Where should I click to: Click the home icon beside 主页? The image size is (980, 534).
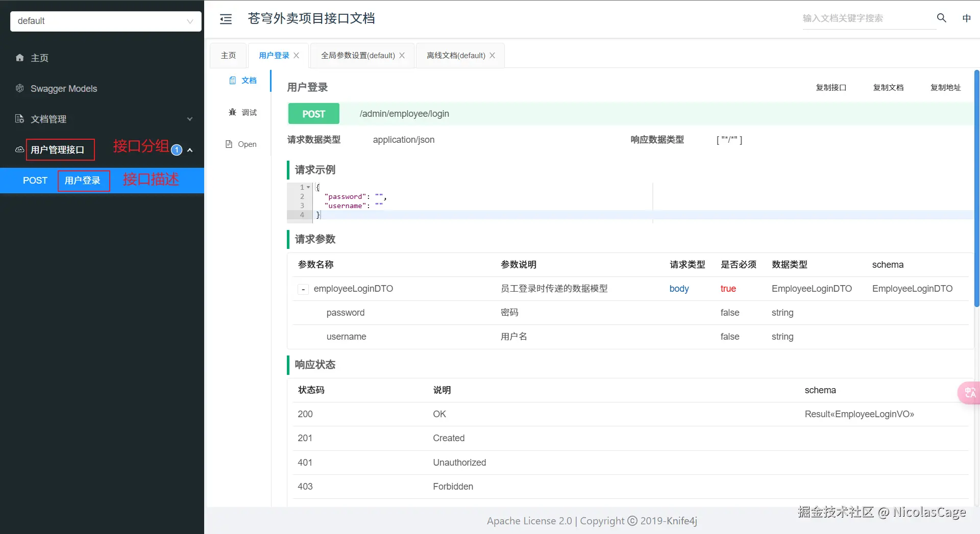20,58
